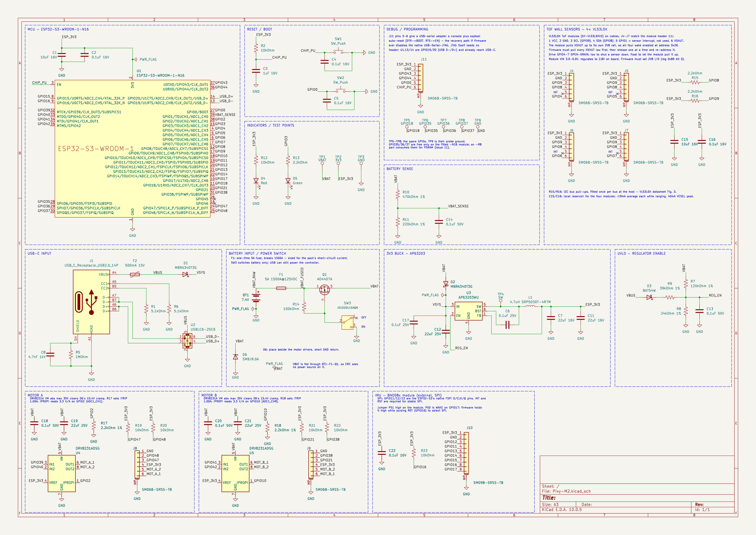Click the U3 AP63203WU regulator body
The width and height of the screenshot is (756, 535).
[468, 311]
